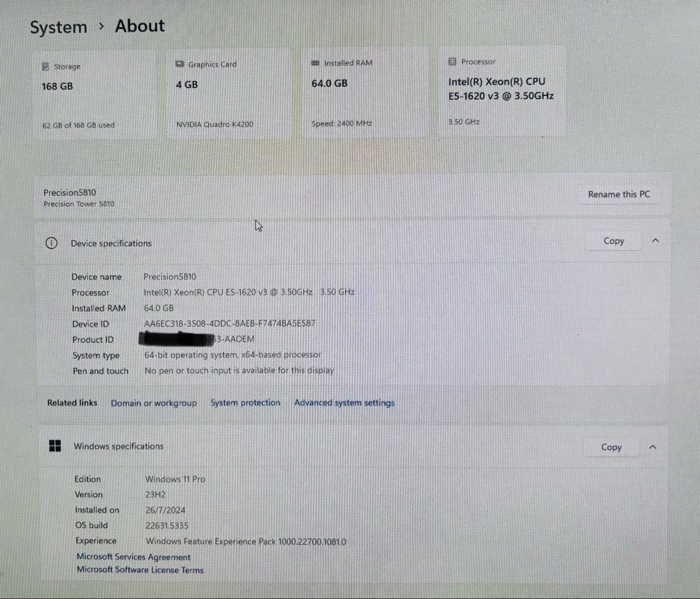Select the Device ID value text

(x=229, y=323)
